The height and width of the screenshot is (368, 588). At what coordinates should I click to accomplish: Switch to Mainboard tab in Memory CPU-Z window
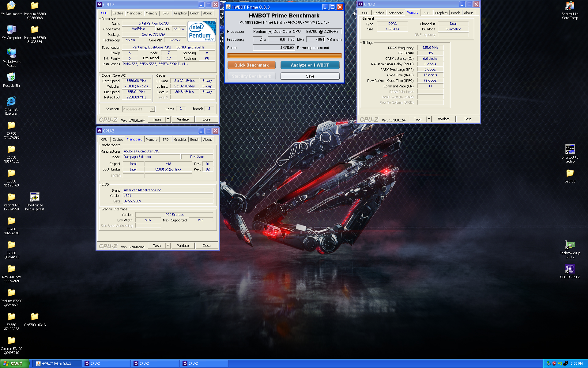point(395,13)
